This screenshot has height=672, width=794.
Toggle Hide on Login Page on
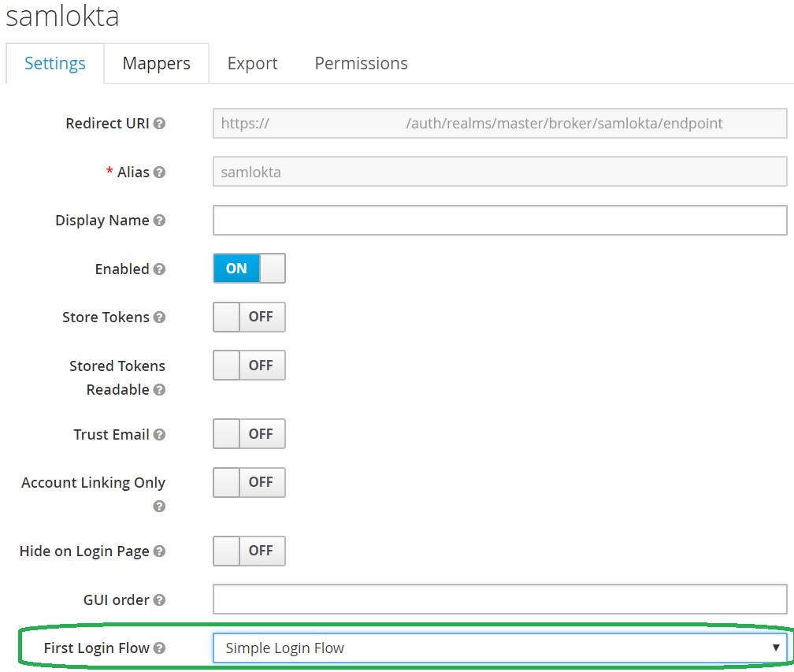pyautogui.click(x=249, y=551)
